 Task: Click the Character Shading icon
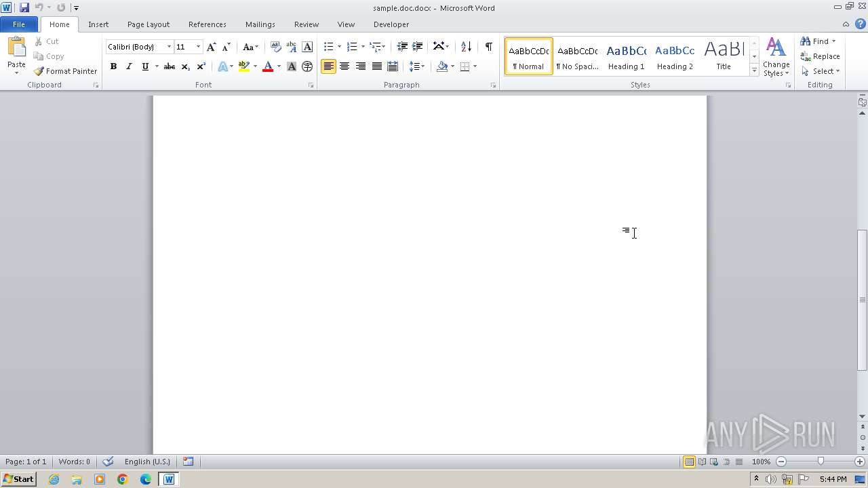point(292,66)
